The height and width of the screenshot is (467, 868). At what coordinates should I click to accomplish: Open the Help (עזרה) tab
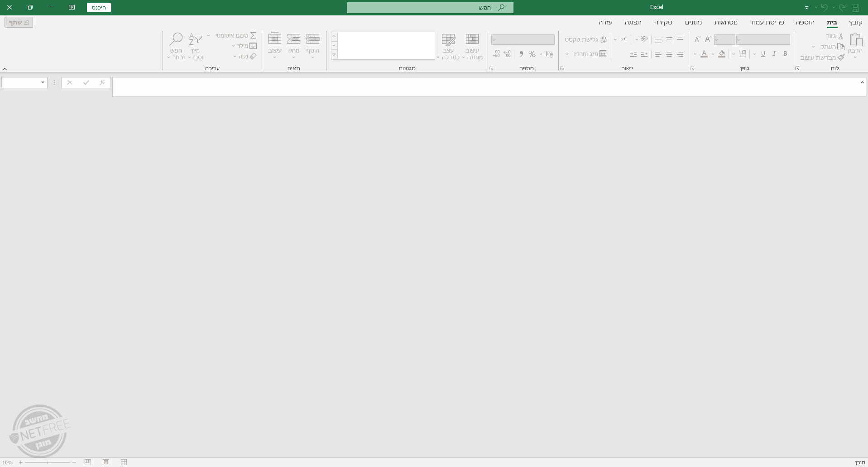tap(605, 22)
